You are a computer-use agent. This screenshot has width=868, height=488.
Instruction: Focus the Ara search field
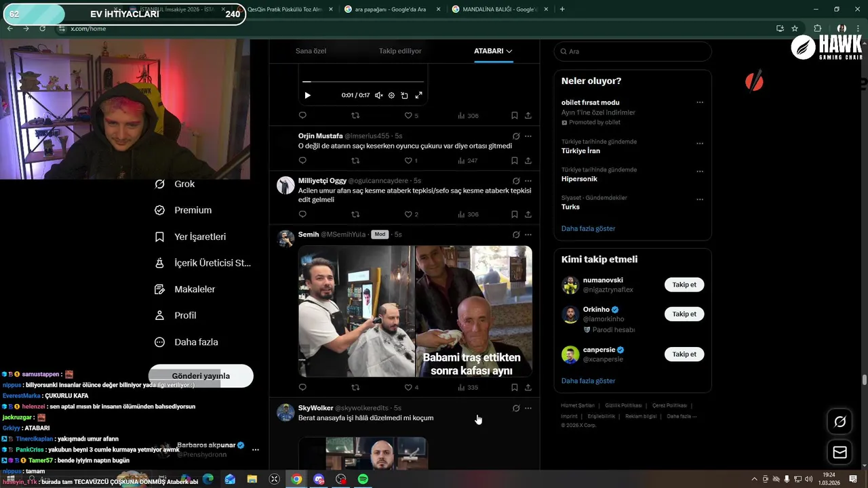633,52
